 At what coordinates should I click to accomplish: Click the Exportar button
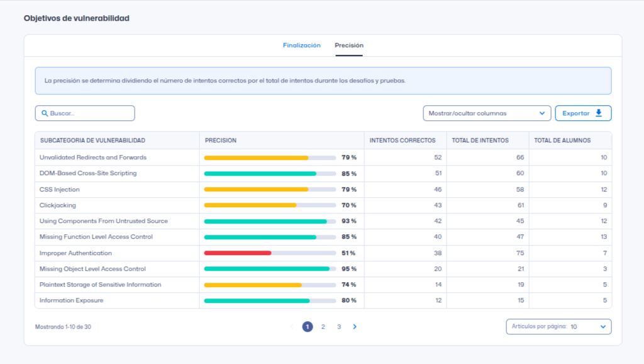(582, 113)
